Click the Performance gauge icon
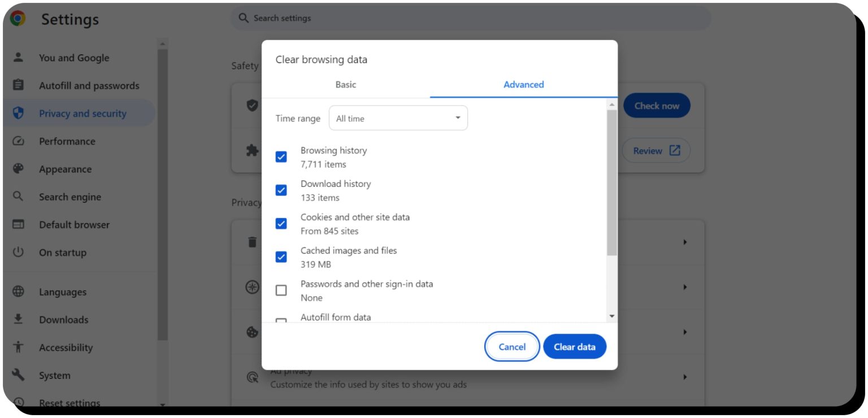 (x=18, y=141)
